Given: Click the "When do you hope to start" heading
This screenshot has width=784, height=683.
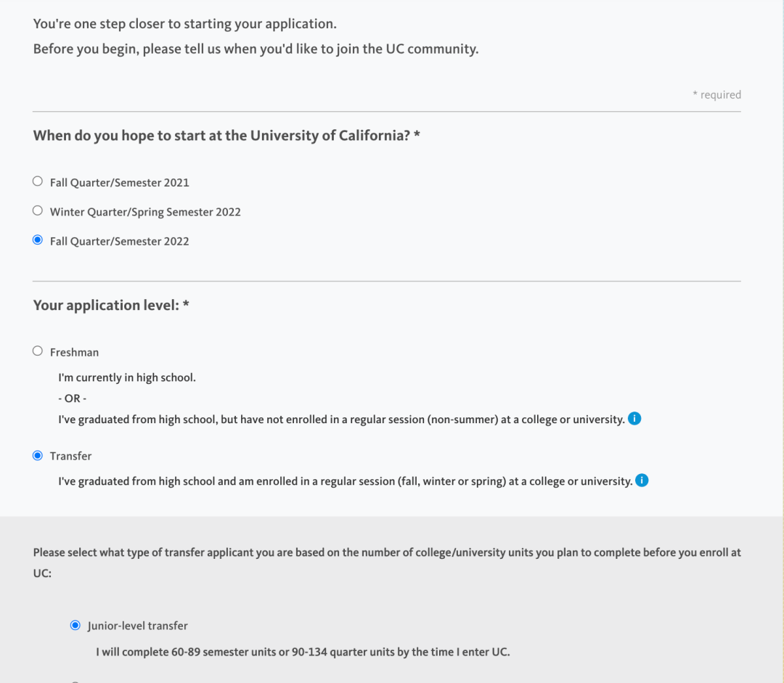Looking at the screenshot, I should (226, 136).
